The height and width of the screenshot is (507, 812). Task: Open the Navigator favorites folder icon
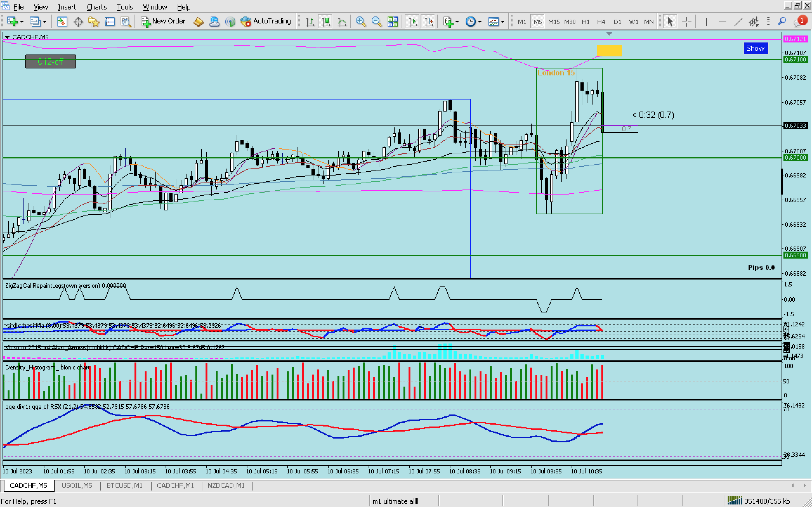click(x=94, y=22)
